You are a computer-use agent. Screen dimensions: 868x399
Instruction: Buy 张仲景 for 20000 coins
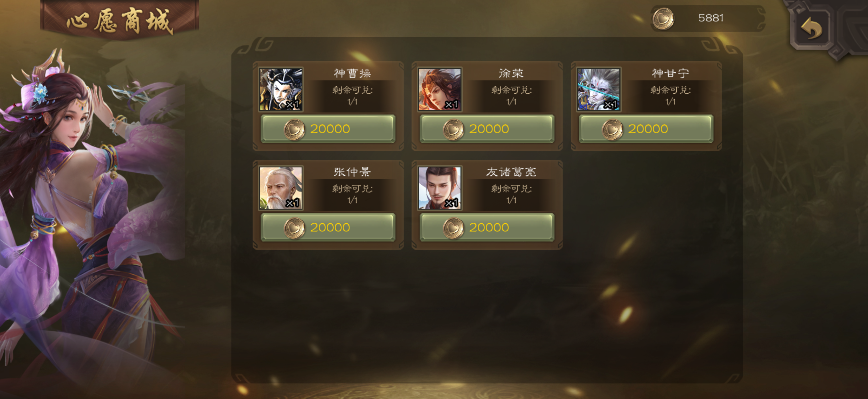(x=328, y=227)
